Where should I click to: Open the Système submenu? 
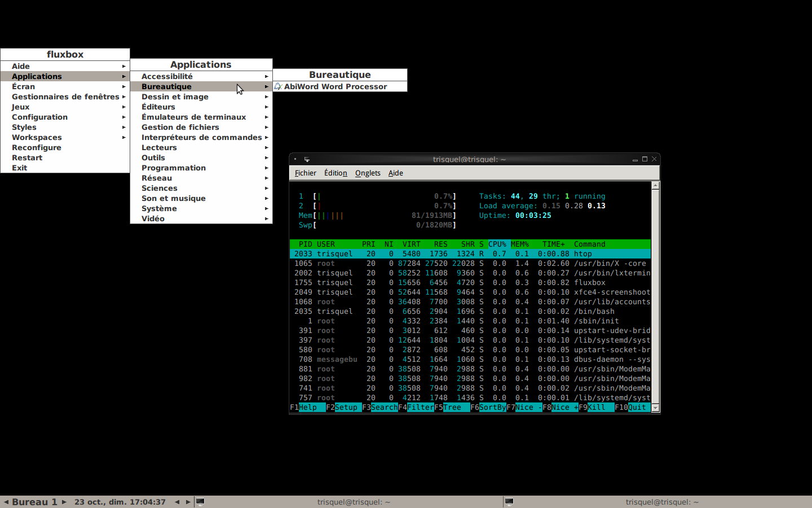[201, 208]
